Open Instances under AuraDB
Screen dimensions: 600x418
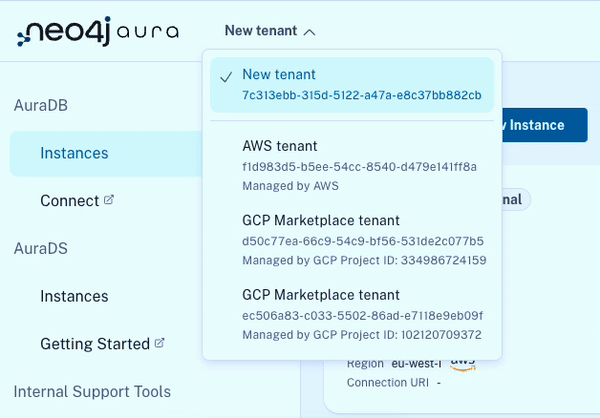click(x=106, y=153)
